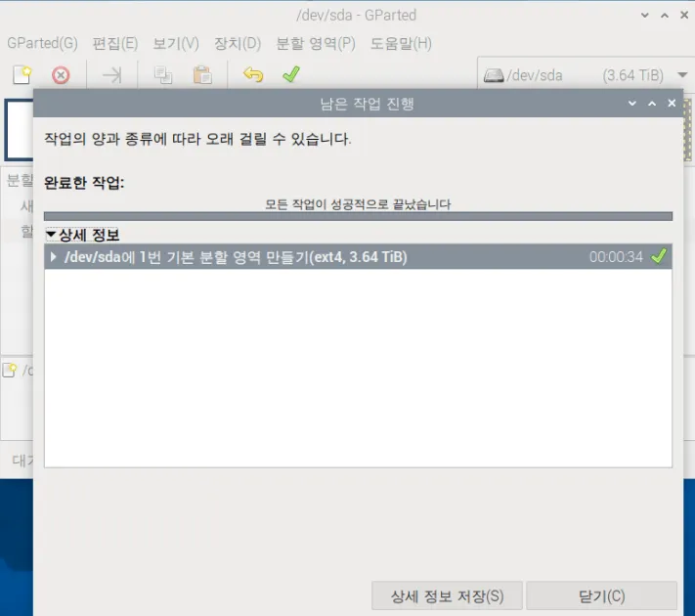Click the green apply checkmark toolbar icon
695x616 pixels.
click(291, 74)
